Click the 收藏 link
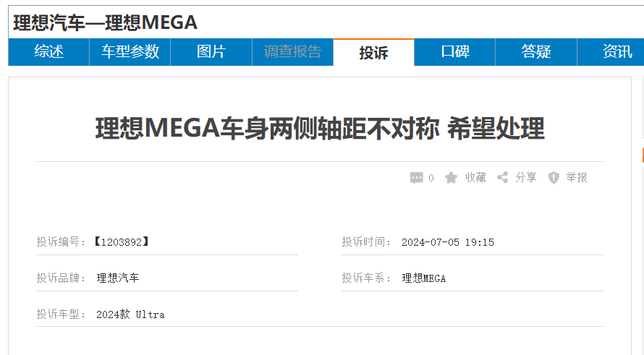This screenshot has width=644, height=355. coord(475,177)
